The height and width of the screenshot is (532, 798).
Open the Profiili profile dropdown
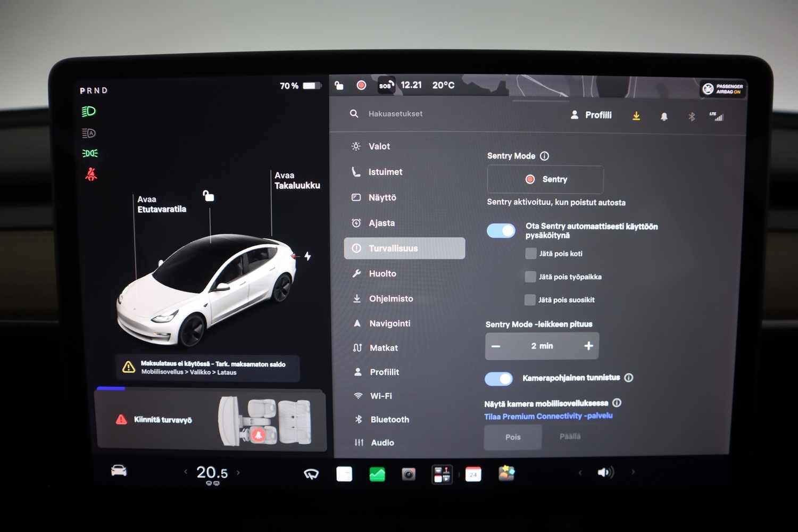tap(591, 115)
